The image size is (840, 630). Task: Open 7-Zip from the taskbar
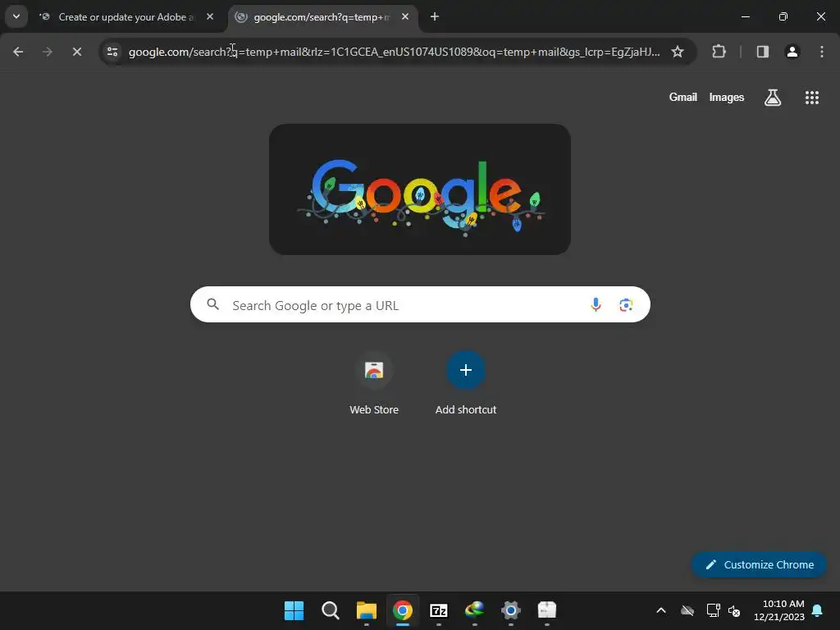439,610
